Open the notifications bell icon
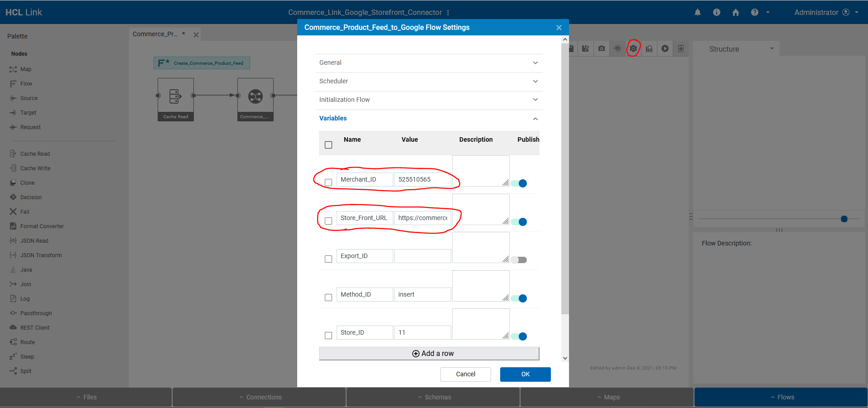The height and width of the screenshot is (408, 868). pos(698,12)
